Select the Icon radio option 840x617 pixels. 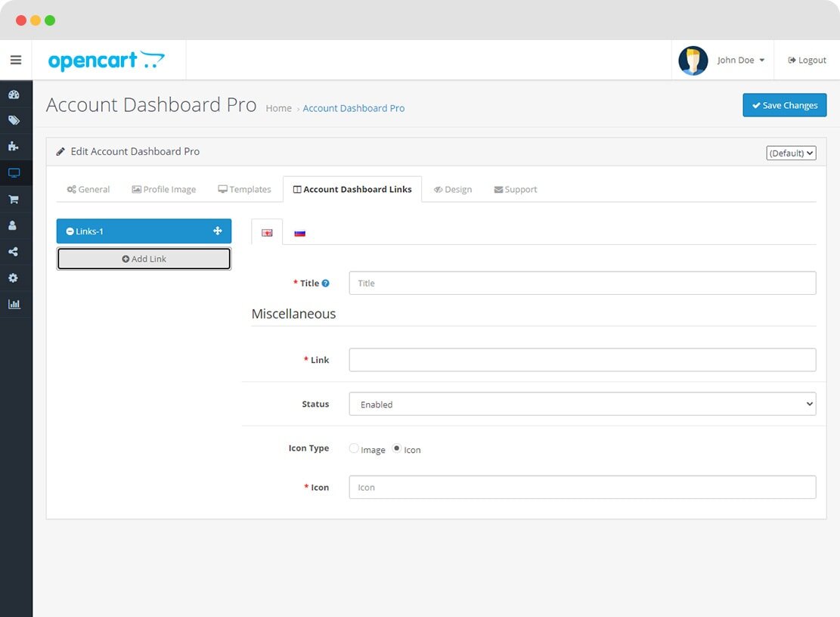(x=397, y=448)
